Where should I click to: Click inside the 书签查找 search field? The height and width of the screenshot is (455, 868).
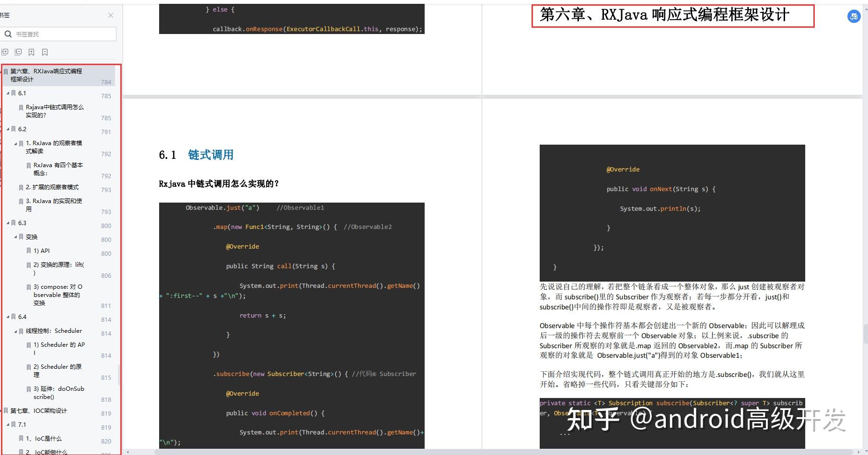pos(58,34)
